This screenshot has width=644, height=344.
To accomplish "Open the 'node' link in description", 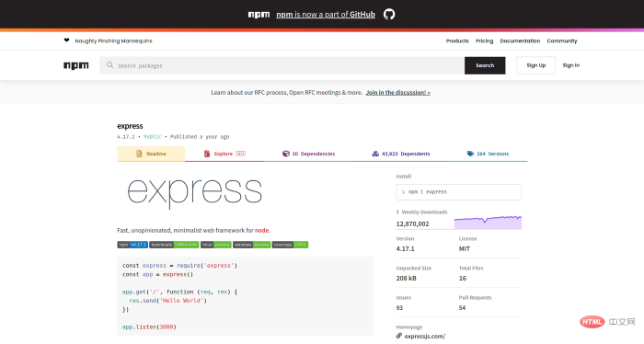I will [x=261, y=230].
